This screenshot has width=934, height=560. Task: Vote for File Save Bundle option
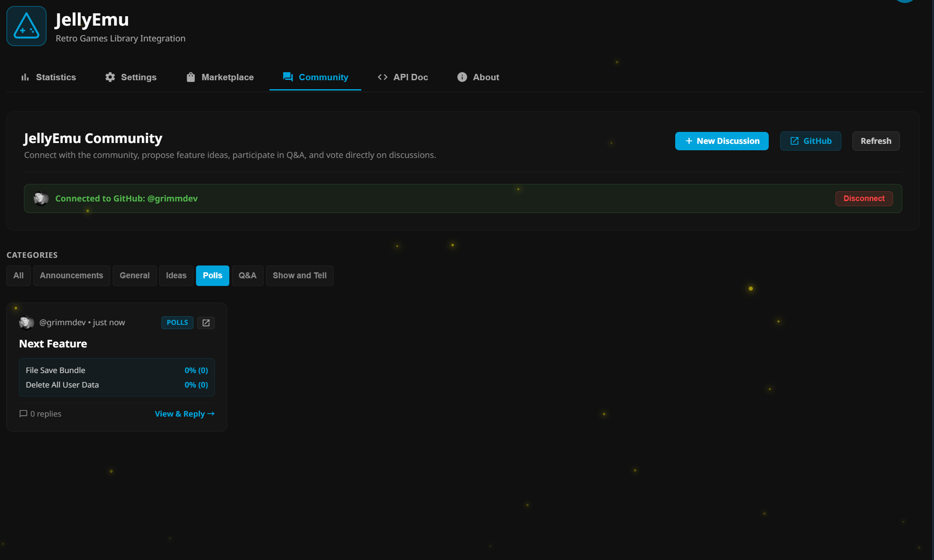(x=117, y=370)
